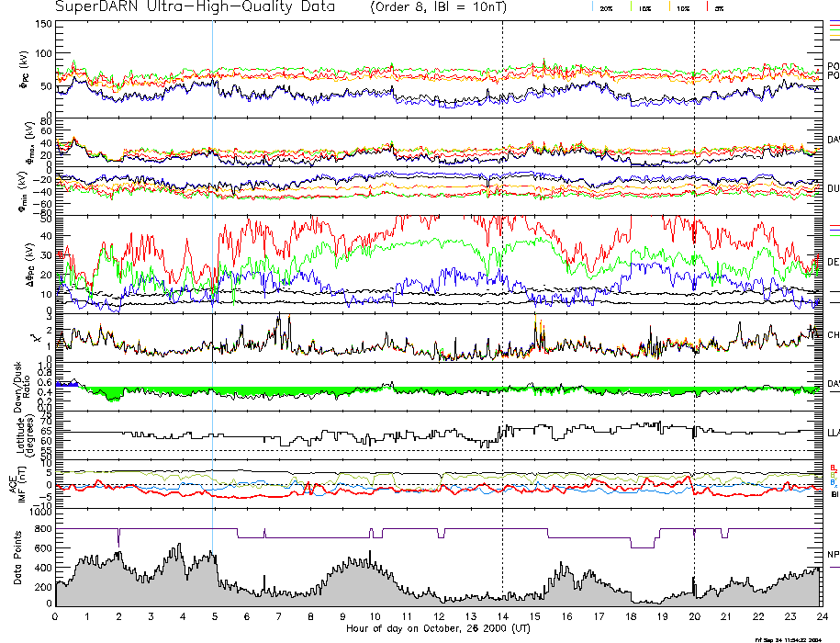Click the timestamp text at bottom right
The width and height of the screenshot is (840, 643).
tap(789, 639)
